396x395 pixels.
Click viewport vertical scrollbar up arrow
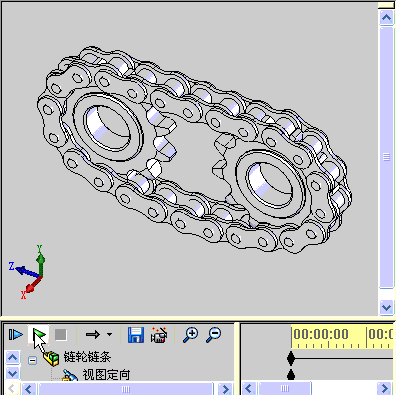pos(386,17)
